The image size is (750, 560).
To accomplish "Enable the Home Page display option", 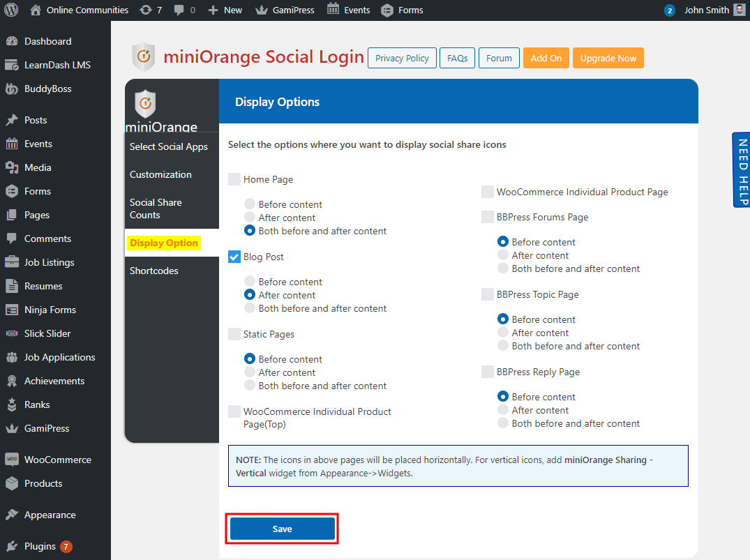I will click(x=234, y=179).
